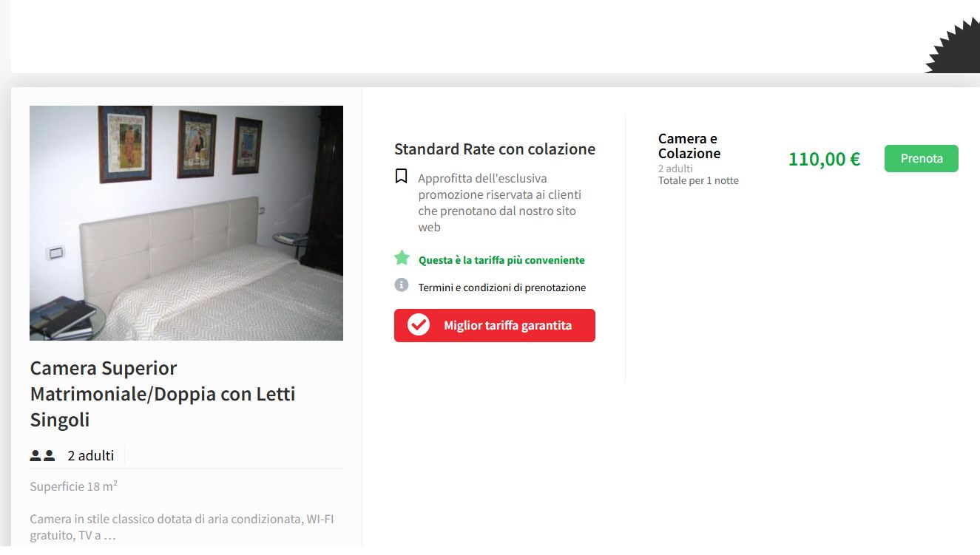Click the two-person occupancy icon
The width and height of the screenshot is (980, 555).
pos(42,455)
